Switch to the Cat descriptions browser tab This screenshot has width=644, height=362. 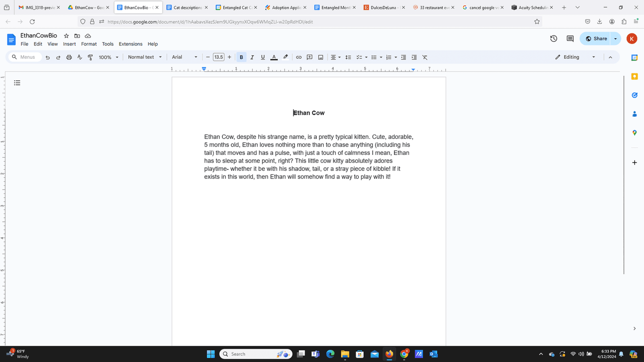187,8
